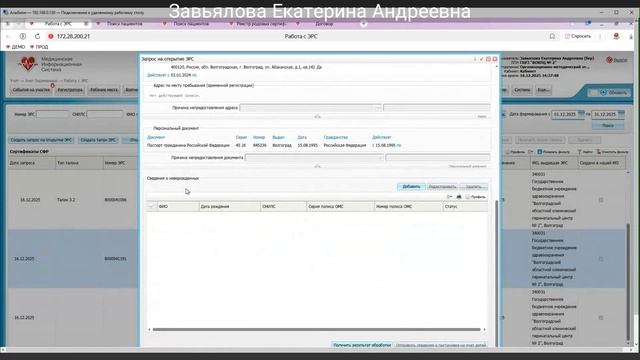Screen dimensions: 640x360
Task: Collapse the personal document section arrow
Action: pos(317,167)
